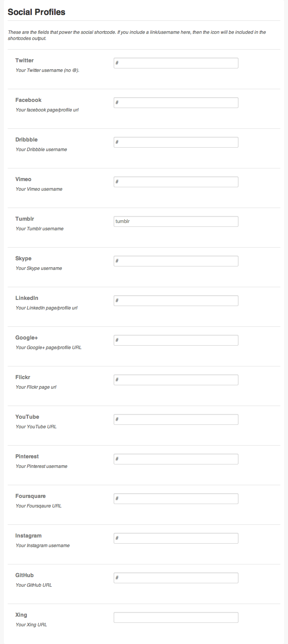Select the Tumblr field containing 'tumblr'
The width and height of the screenshot is (288, 644).
click(176, 221)
